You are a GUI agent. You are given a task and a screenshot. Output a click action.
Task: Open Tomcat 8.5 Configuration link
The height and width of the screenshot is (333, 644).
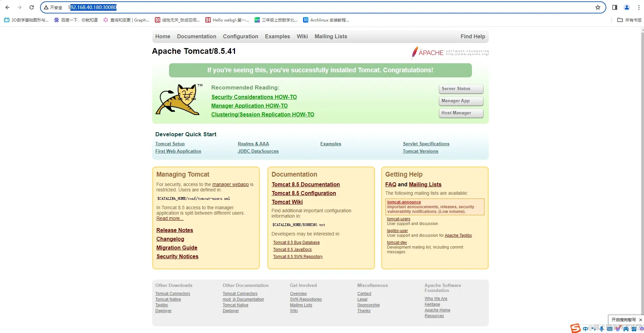click(304, 193)
